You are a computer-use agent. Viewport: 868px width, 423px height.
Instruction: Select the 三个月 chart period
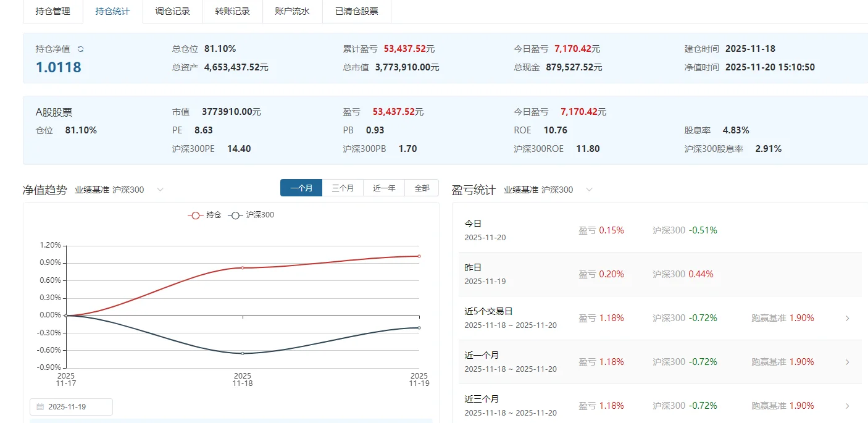click(x=343, y=188)
